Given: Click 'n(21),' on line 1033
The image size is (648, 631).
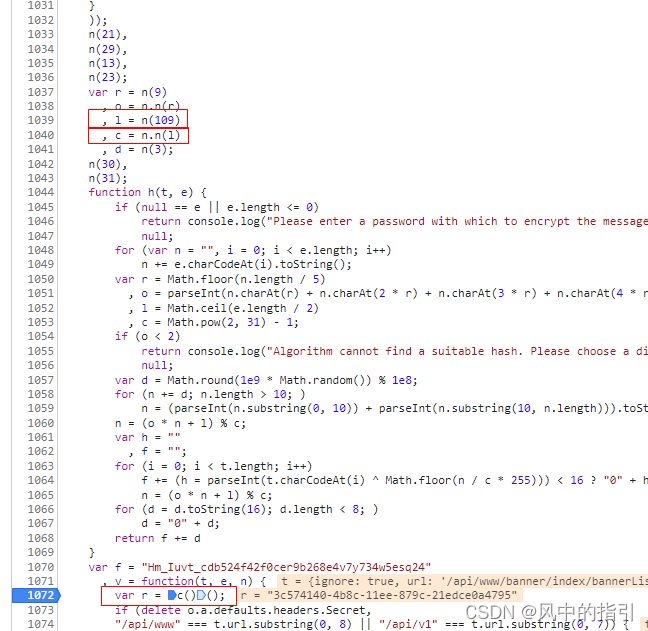Looking at the screenshot, I should pos(107,34).
